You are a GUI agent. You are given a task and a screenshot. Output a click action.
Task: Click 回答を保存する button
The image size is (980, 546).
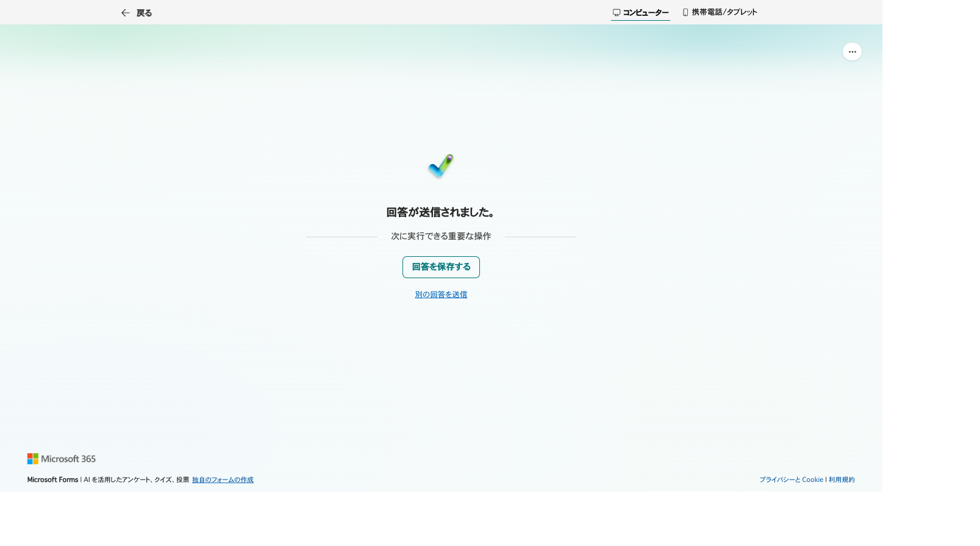(x=441, y=267)
